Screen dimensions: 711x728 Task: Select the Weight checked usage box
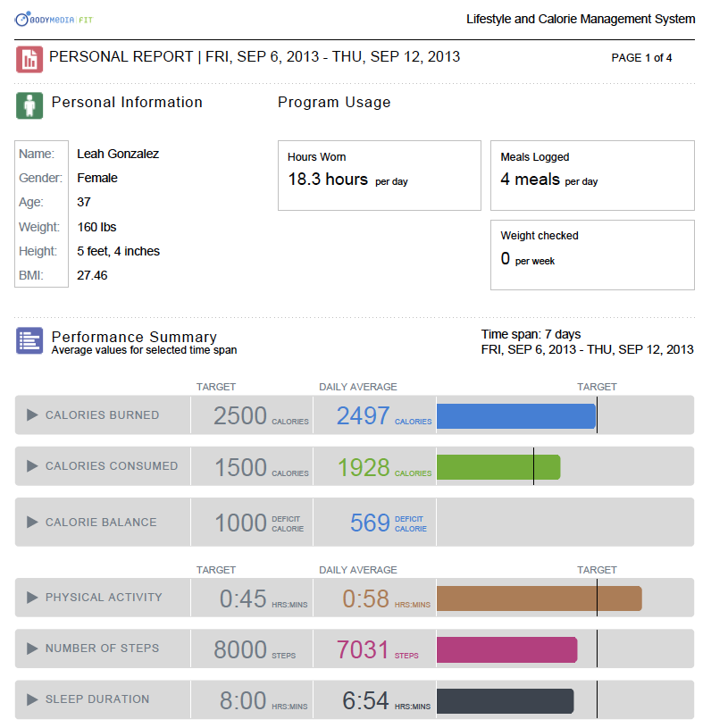click(x=592, y=255)
